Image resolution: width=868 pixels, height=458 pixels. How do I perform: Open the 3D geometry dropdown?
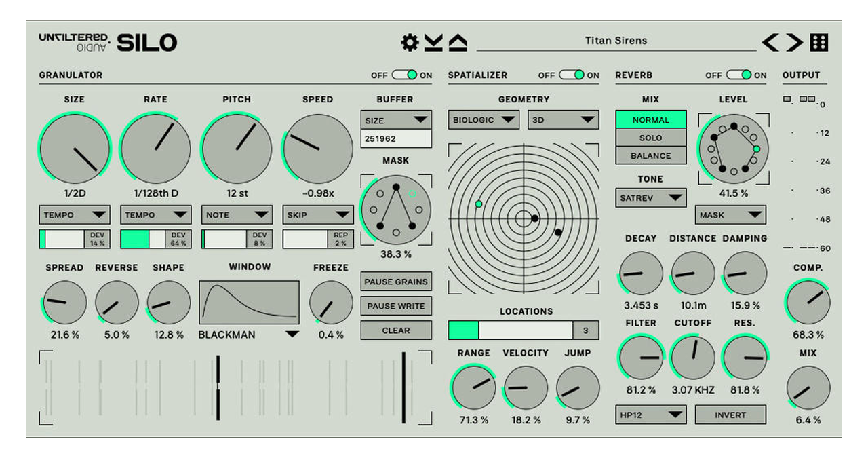564,120
